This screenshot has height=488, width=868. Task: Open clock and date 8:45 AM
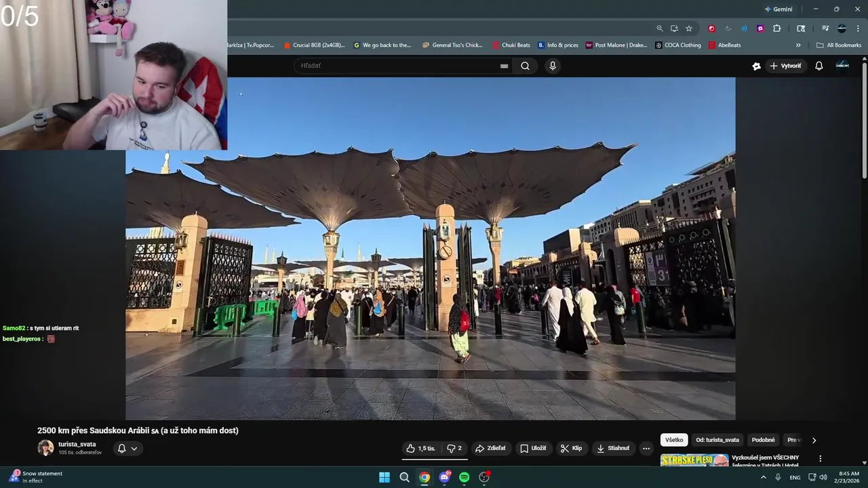848,477
